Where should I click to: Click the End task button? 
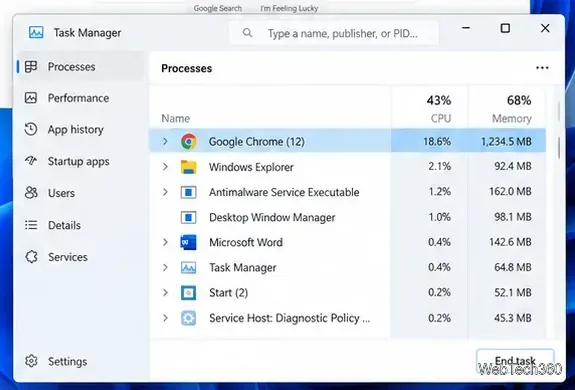[515, 361]
